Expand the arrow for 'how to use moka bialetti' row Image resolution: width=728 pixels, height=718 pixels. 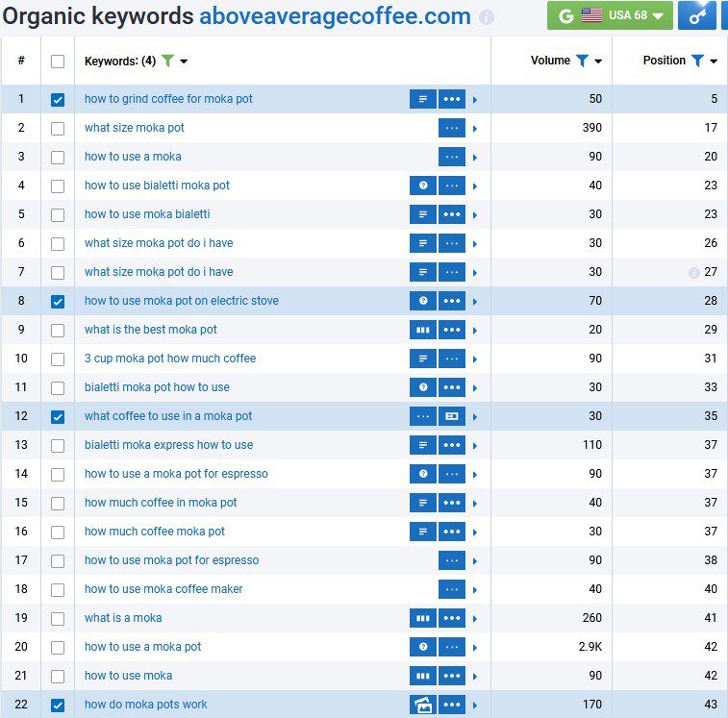tap(474, 215)
